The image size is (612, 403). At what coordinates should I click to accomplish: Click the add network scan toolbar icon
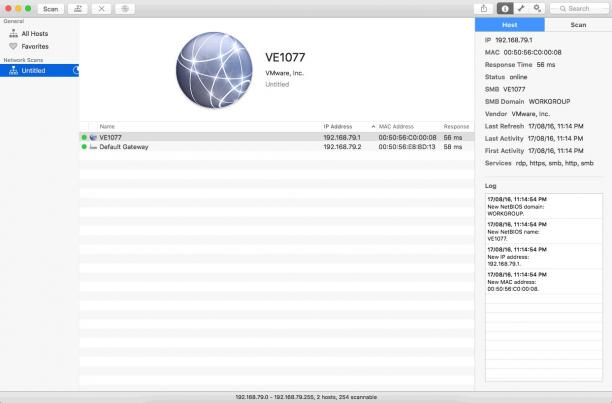coord(78,9)
